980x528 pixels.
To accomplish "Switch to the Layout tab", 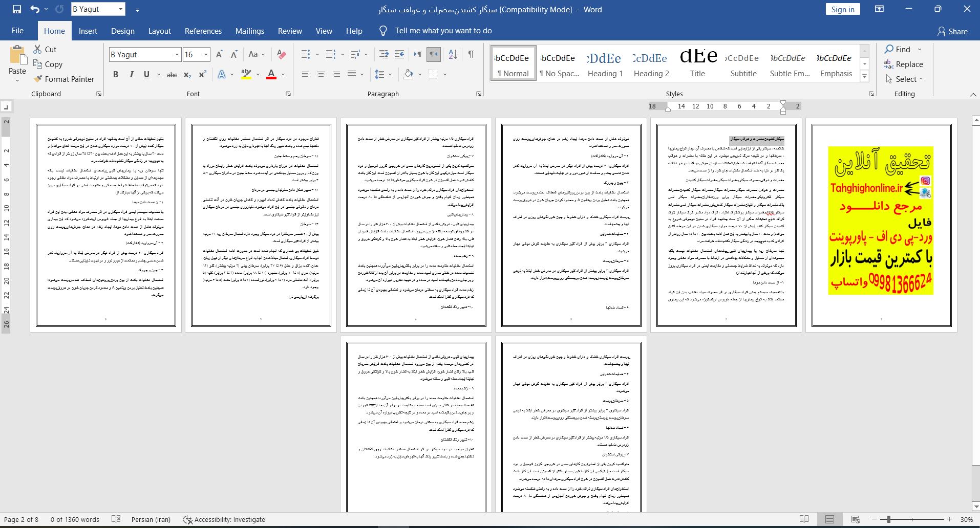I will [159, 31].
